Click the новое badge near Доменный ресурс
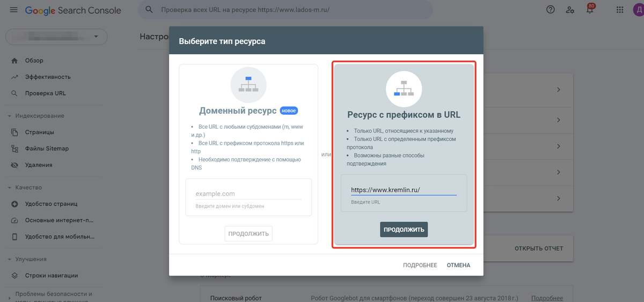The image size is (644, 302). point(289,111)
